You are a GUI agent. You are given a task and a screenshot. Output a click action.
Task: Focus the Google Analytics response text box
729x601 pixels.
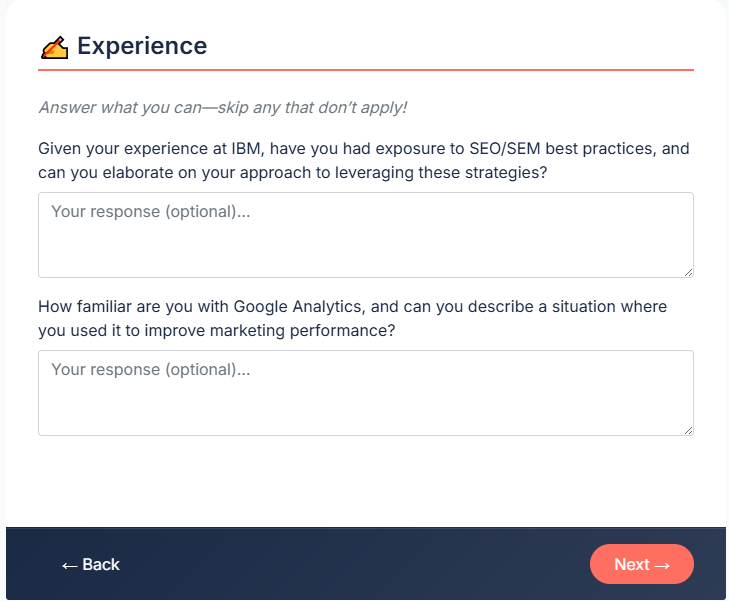point(365,393)
